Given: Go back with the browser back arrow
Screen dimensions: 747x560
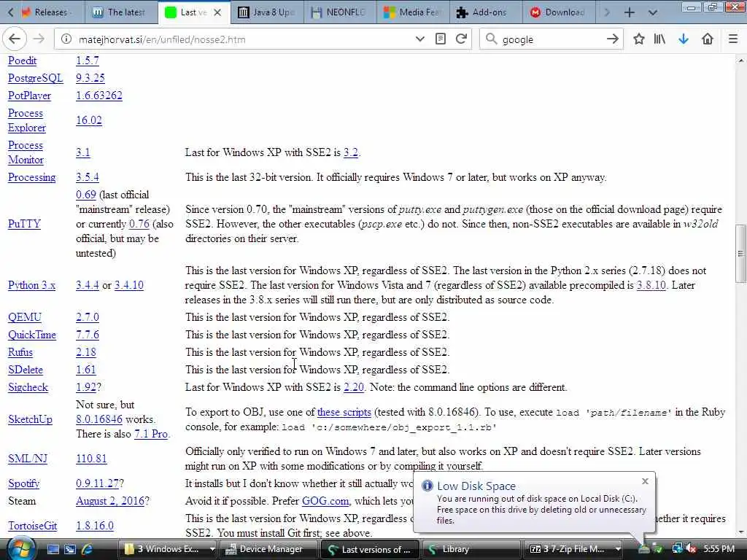Looking at the screenshot, I should tap(15, 39).
